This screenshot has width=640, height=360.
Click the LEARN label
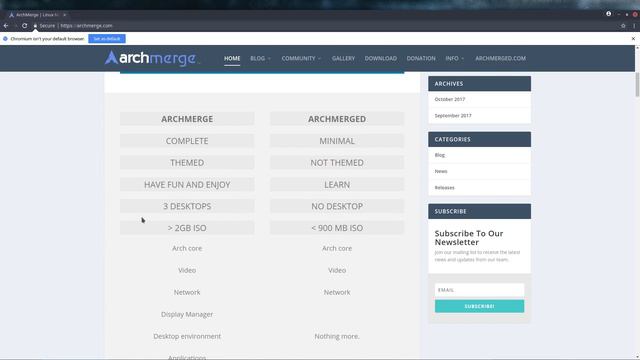(x=337, y=184)
